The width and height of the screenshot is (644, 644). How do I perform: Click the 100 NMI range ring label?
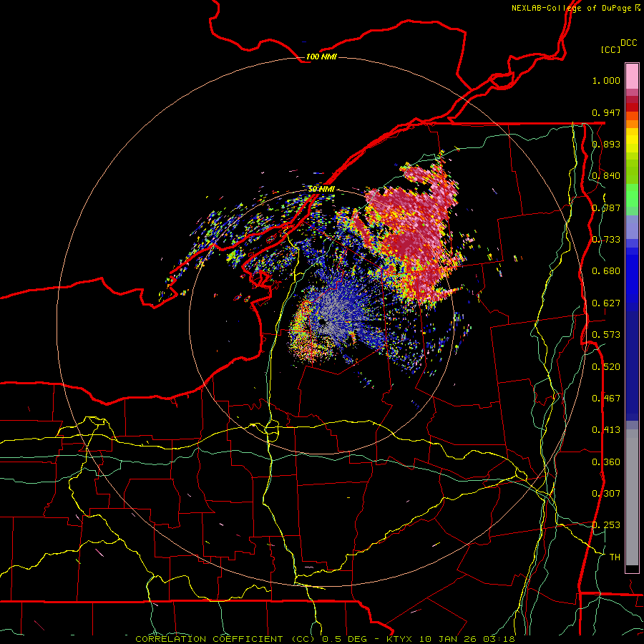pyautogui.click(x=321, y=57)
